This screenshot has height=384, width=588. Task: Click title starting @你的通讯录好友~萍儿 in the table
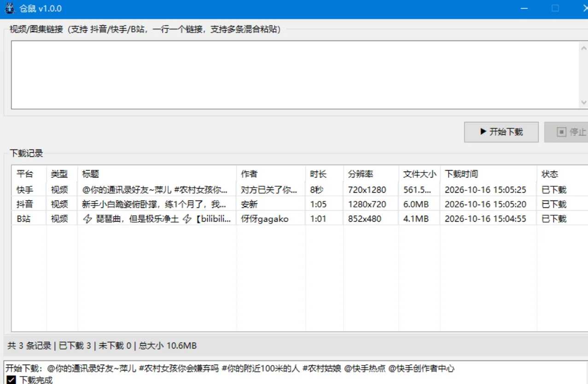point(155,189)
